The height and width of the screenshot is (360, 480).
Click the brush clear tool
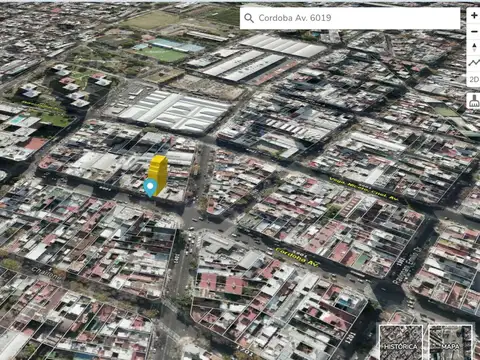click(x=474, y=101)
